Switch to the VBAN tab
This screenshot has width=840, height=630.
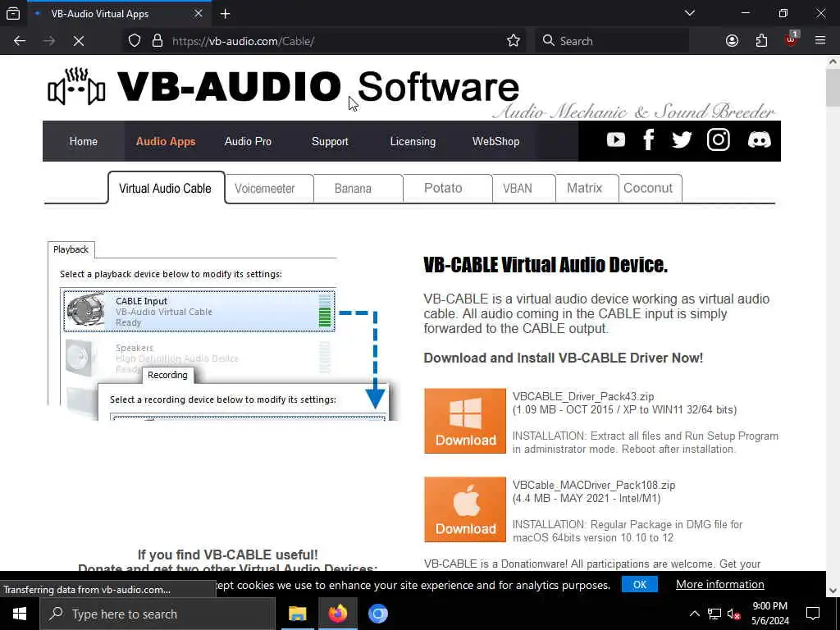[523, 188]
